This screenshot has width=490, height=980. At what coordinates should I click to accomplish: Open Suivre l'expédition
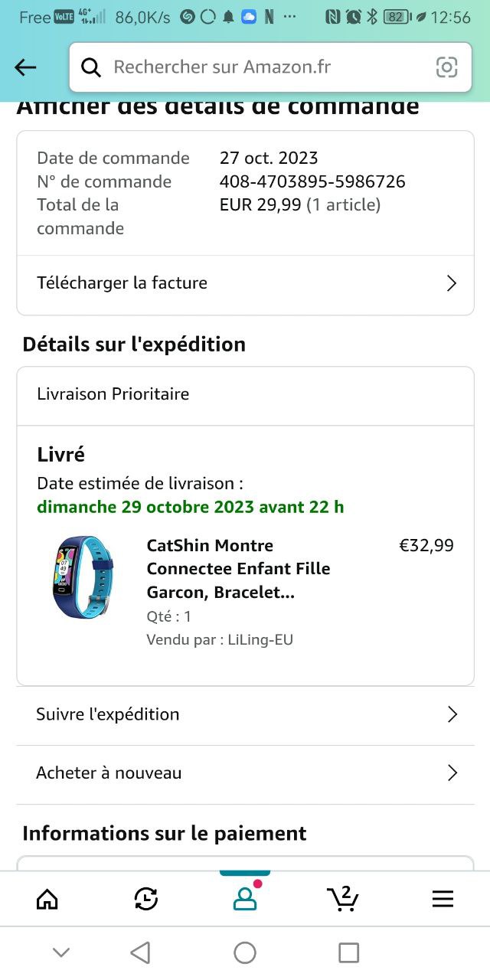108,714
